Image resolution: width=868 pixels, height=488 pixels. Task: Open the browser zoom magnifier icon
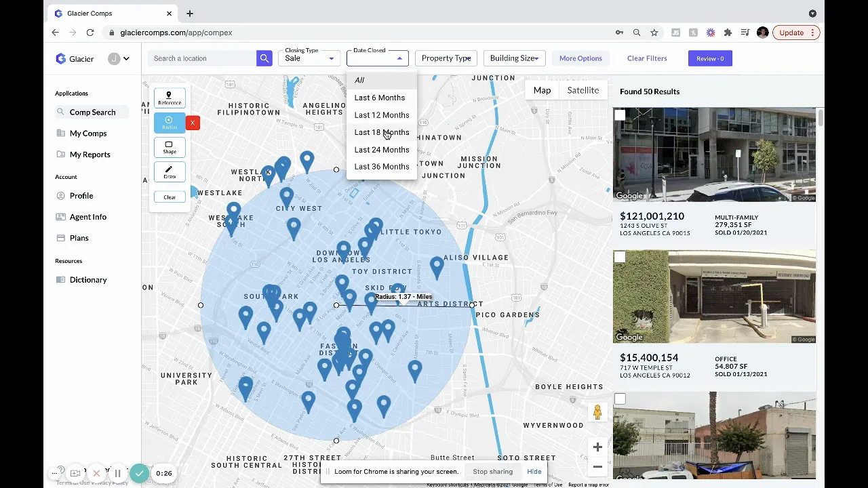point(637,33)
